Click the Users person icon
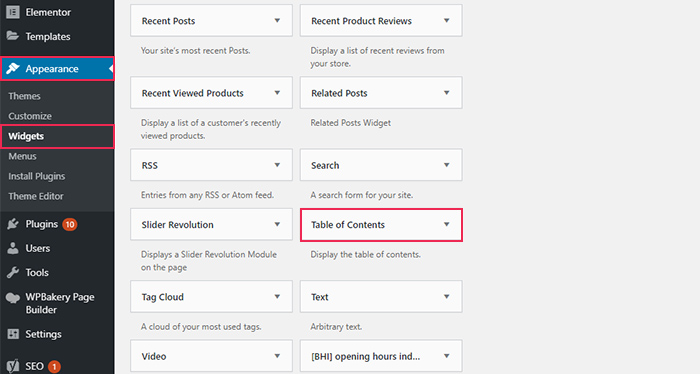 coord(13,248)
